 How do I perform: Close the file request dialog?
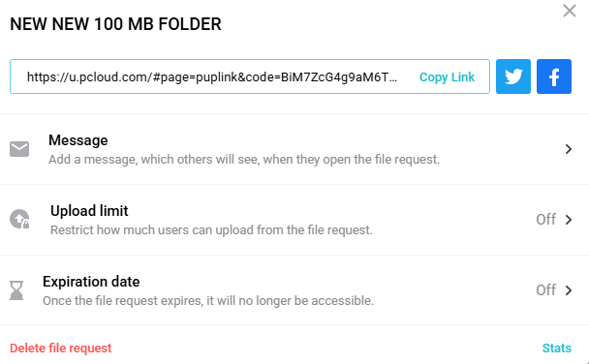click(570, 11)
